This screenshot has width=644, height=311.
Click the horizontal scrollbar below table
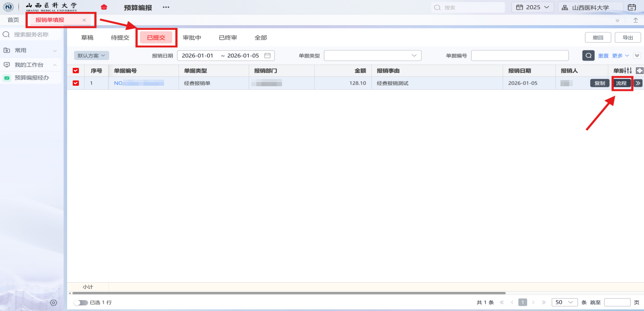[287, 293]
